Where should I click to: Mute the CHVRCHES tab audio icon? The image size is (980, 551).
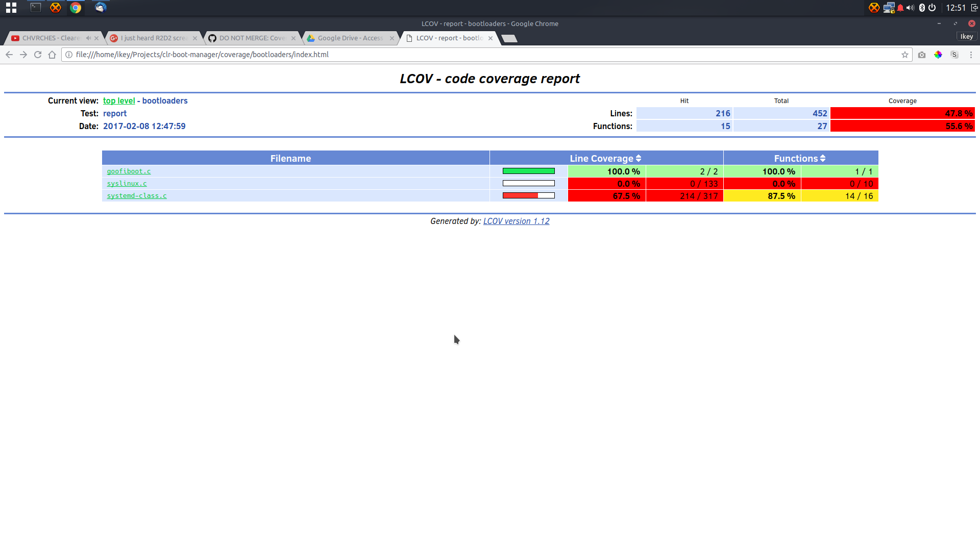click(88, 38)
